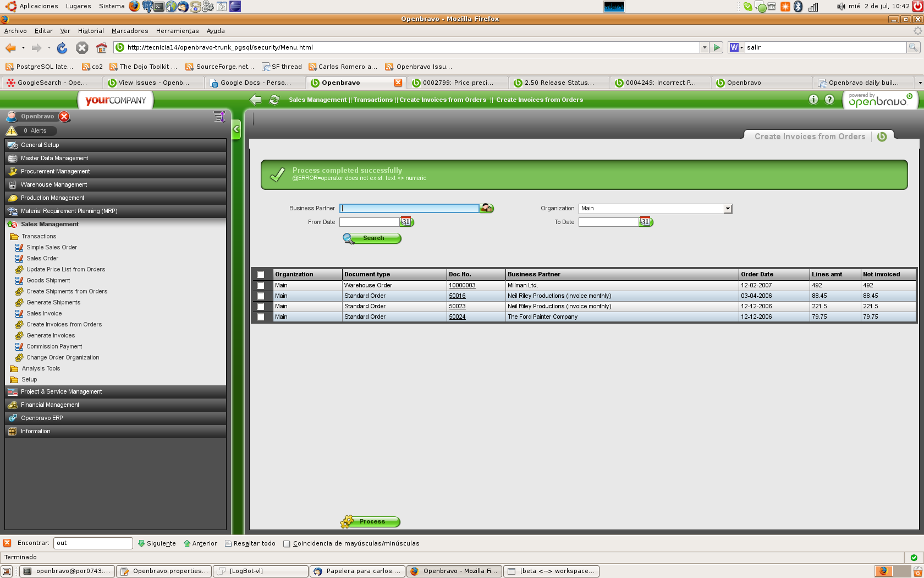
Task: Click Siguiente in the find bar
Action: point(157,544)
